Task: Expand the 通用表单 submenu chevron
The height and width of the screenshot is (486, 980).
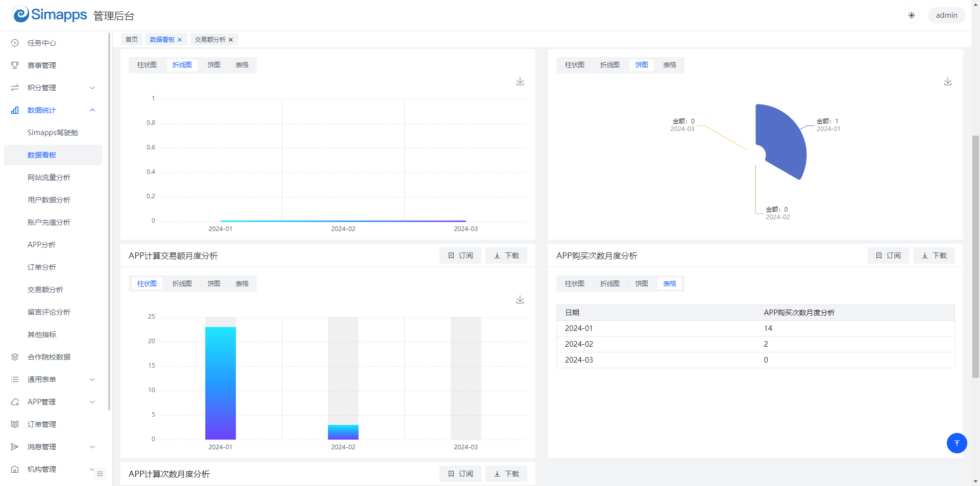Action: [92, 379]
